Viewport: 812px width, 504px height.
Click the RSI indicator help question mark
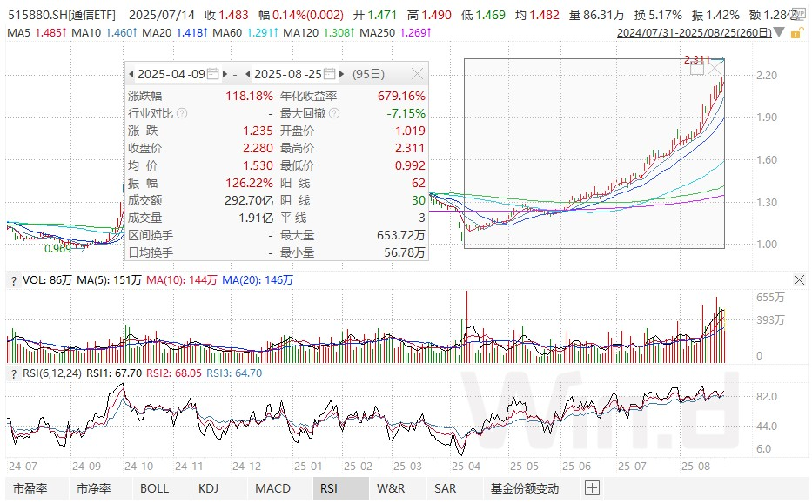point(13,373)
